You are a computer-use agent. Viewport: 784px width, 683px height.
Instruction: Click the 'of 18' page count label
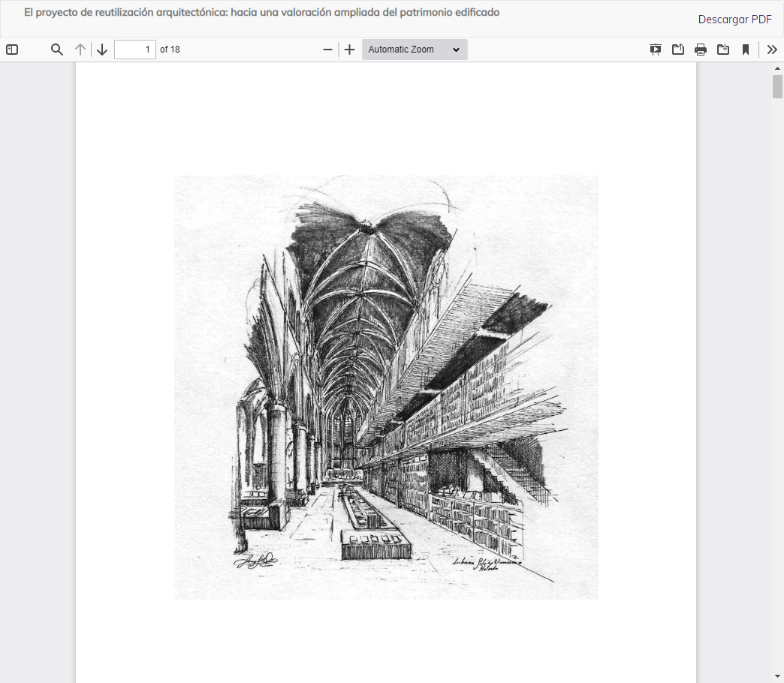(x=170, y=50)
